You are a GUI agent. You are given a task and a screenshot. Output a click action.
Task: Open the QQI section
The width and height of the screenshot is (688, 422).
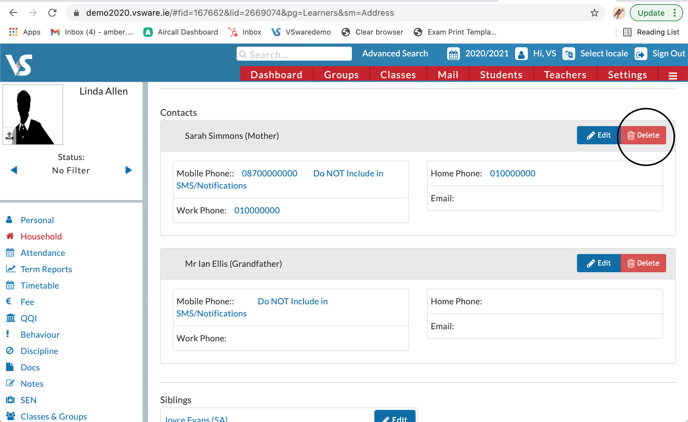(x=29, y=318)
